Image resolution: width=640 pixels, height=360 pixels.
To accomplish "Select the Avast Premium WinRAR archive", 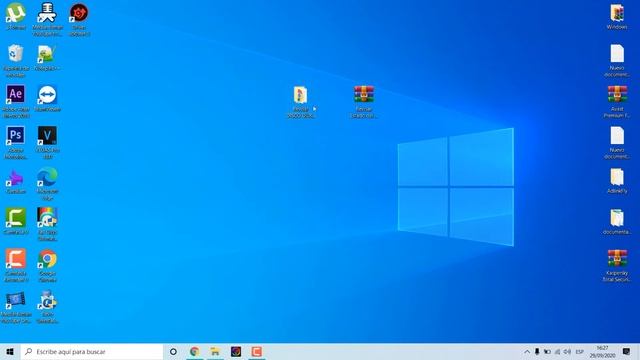I will 617,102.
